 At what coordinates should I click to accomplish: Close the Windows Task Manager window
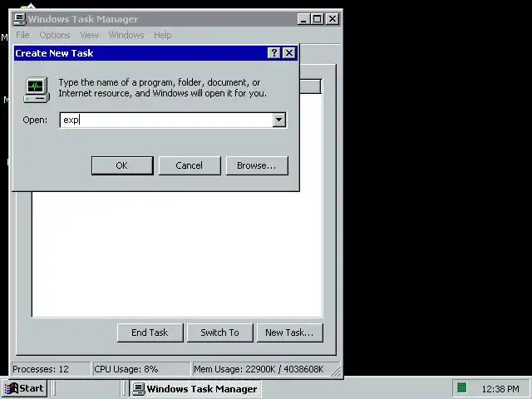[x=332, y=19]
